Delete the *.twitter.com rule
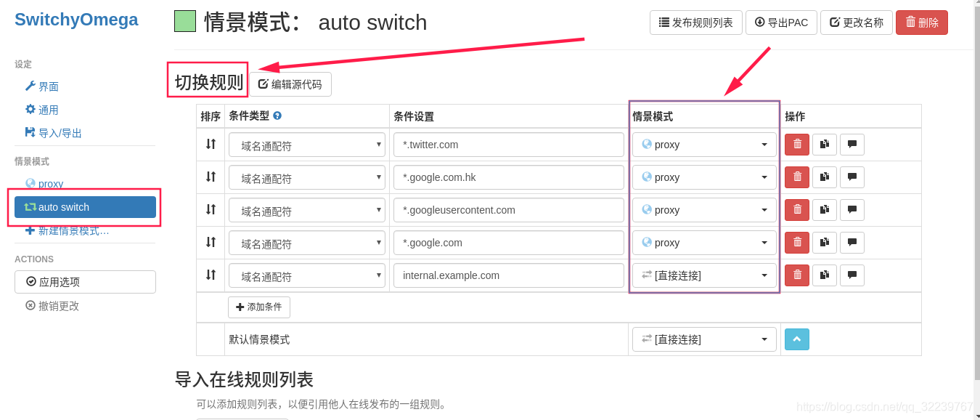 pos(796,145)
